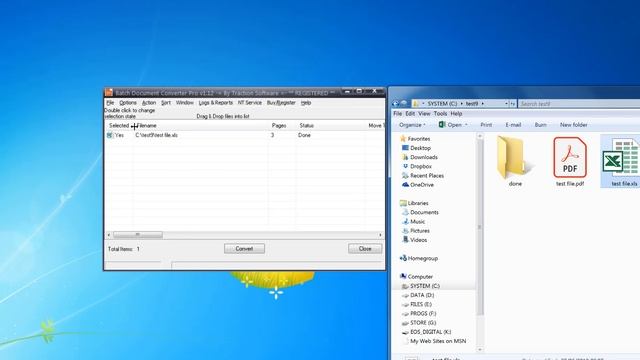Open the converter's Action menu
The width and height of the screenshot is (640, 360).
pos(149,103)
